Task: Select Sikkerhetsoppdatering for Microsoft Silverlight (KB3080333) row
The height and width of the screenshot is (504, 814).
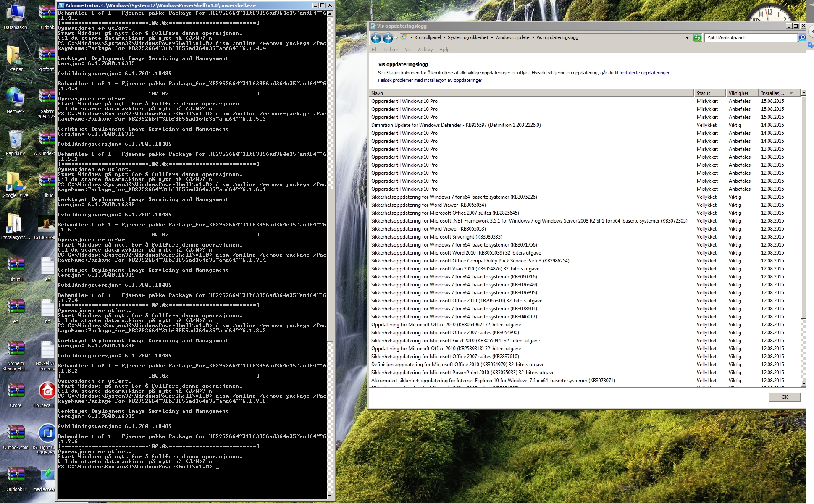Action: (x=585, y=237)
